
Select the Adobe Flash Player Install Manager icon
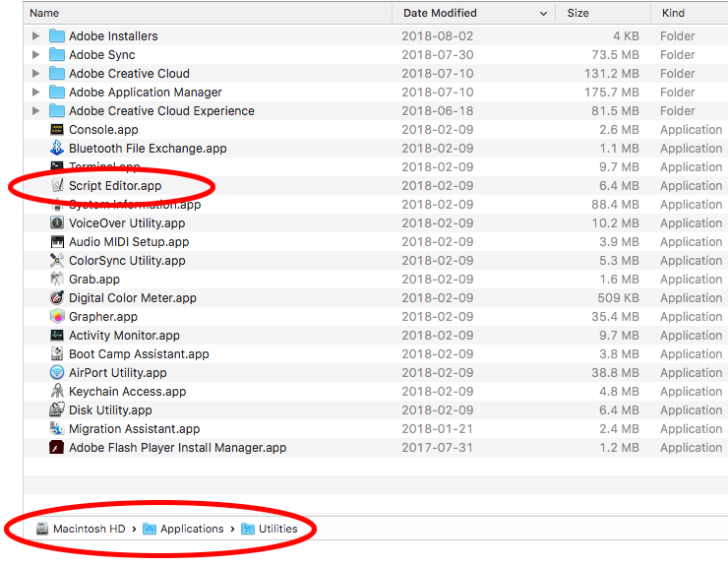pyautogui.click(x=57, y=448)
